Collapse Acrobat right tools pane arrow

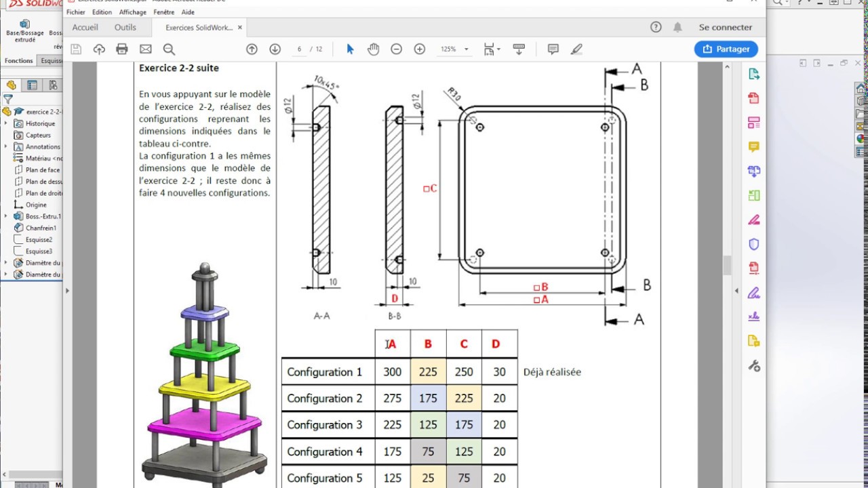coord(736,291)
